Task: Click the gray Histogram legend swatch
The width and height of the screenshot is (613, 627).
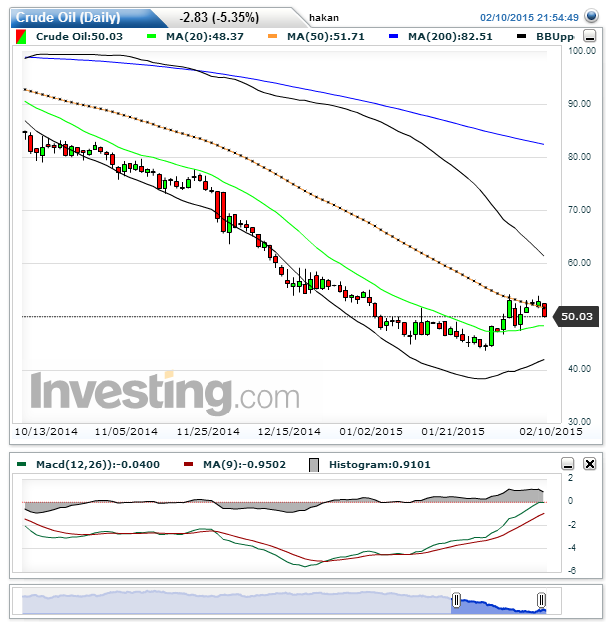Action: click(x=314, y=465)
